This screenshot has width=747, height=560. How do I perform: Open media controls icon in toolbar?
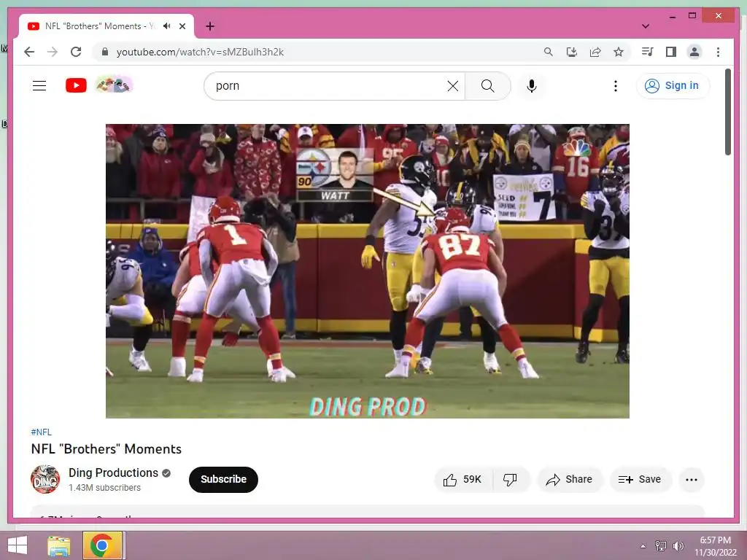(x=647, y=52)
